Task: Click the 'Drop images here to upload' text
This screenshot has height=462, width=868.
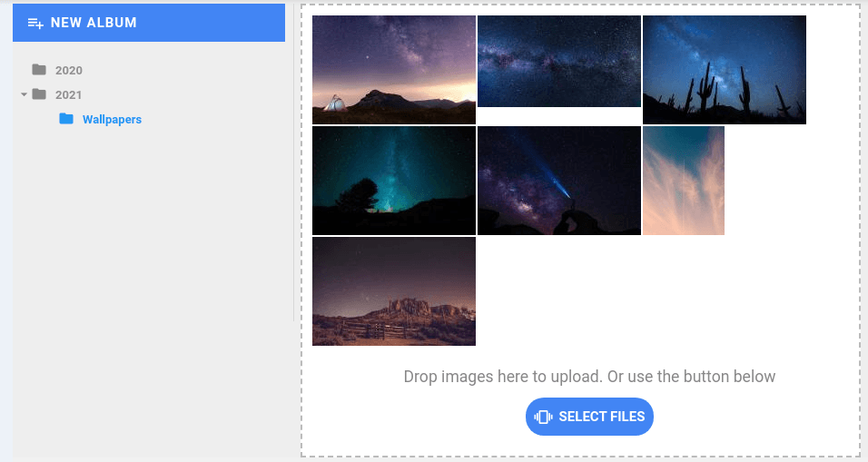Action: pyautogui.click(x=589, y=377)
